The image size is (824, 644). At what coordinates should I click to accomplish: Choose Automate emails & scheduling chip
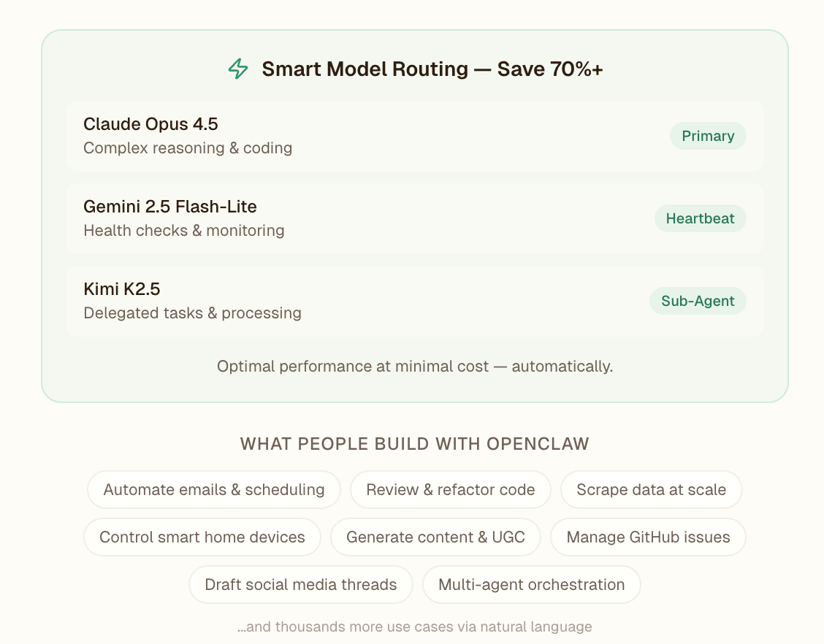pos(214,489)
